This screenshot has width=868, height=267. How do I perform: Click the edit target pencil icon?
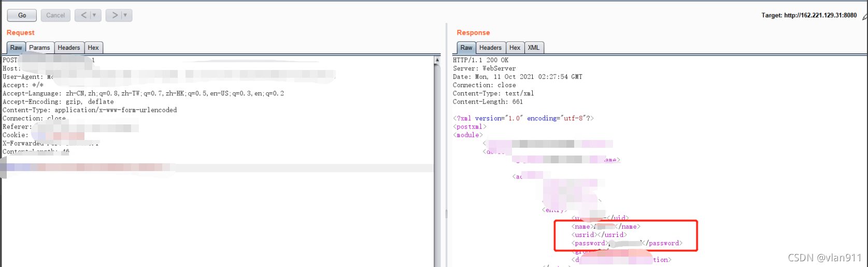click(x=864, y=17)
